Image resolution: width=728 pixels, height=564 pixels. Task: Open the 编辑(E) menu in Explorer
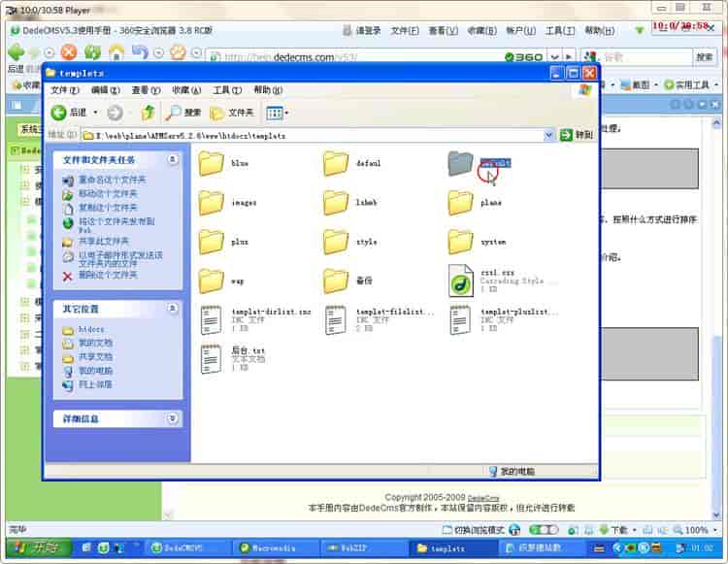tap(106, 90)
